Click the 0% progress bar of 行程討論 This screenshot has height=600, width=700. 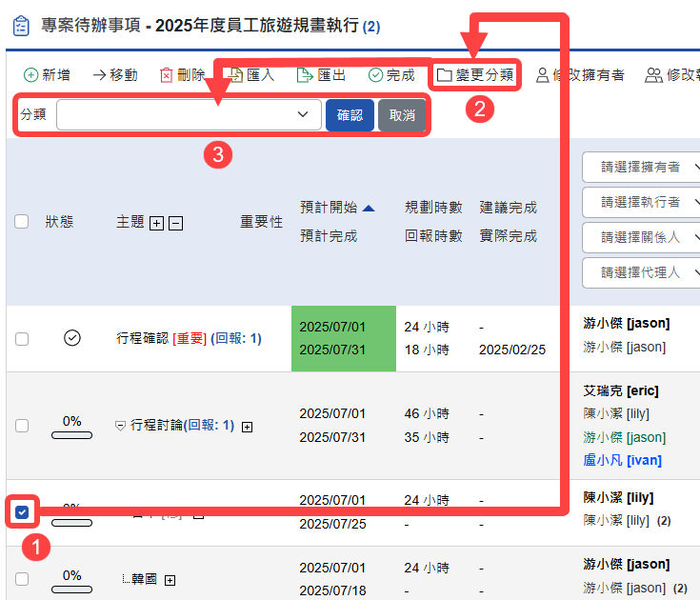71,434
